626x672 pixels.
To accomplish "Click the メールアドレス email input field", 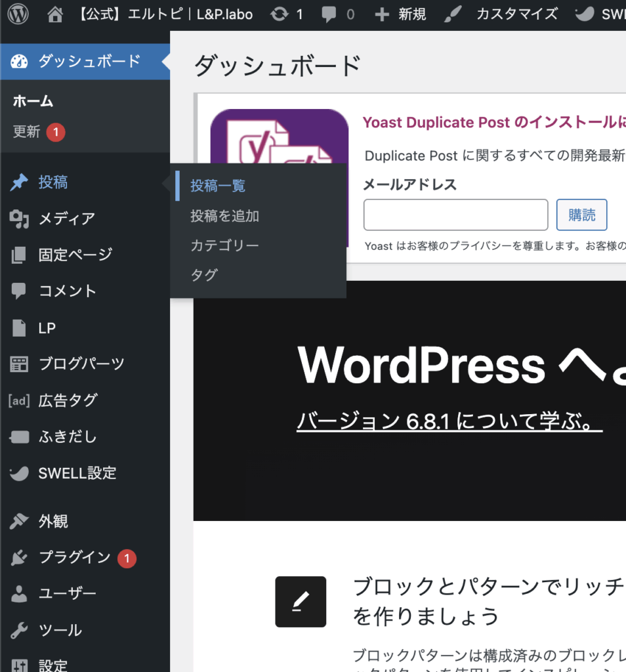I will point(455,215).
